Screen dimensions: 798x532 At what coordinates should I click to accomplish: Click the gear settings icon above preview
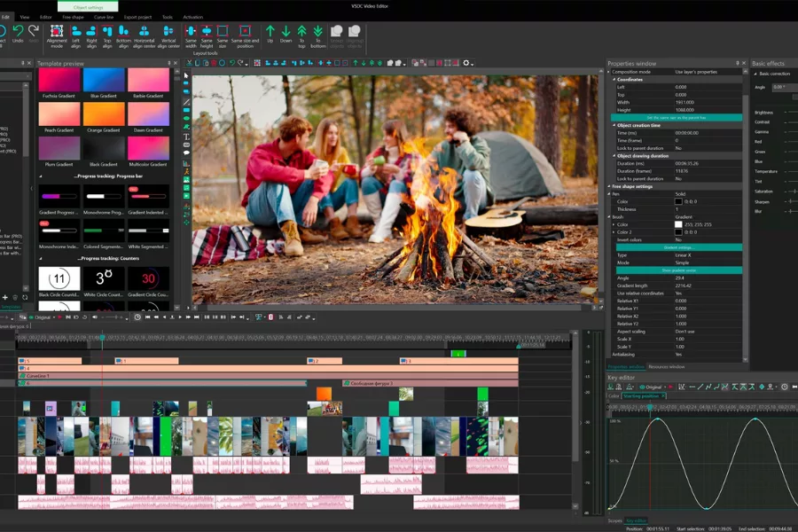click(x=465, y=63)
